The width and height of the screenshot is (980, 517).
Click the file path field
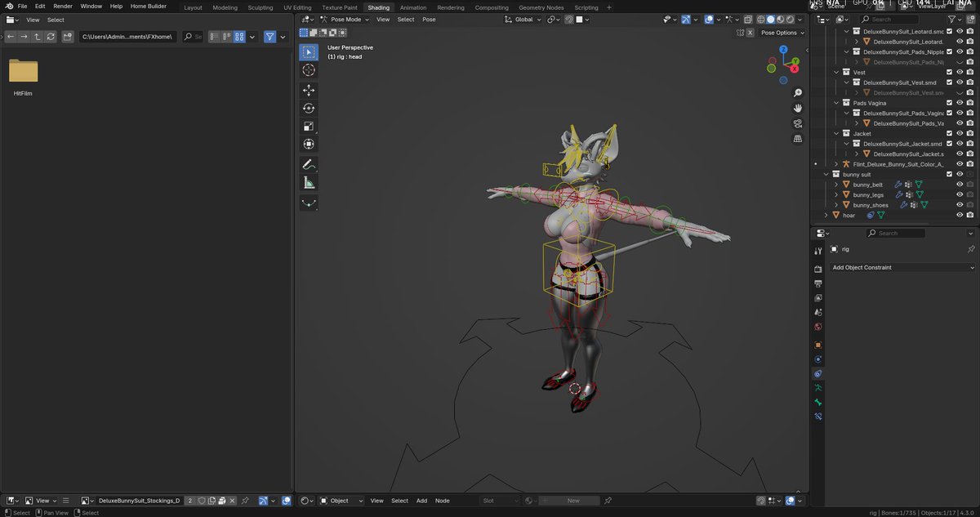point(128,37)
